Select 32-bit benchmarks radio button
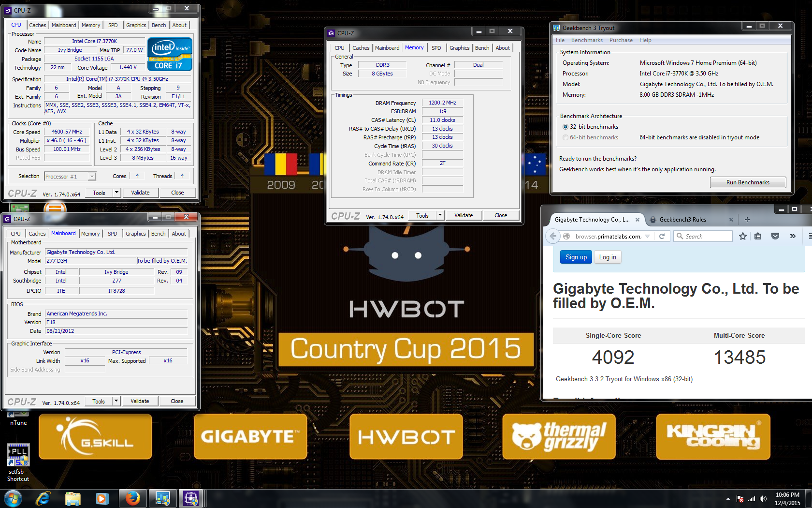 [x=565, y=127]
